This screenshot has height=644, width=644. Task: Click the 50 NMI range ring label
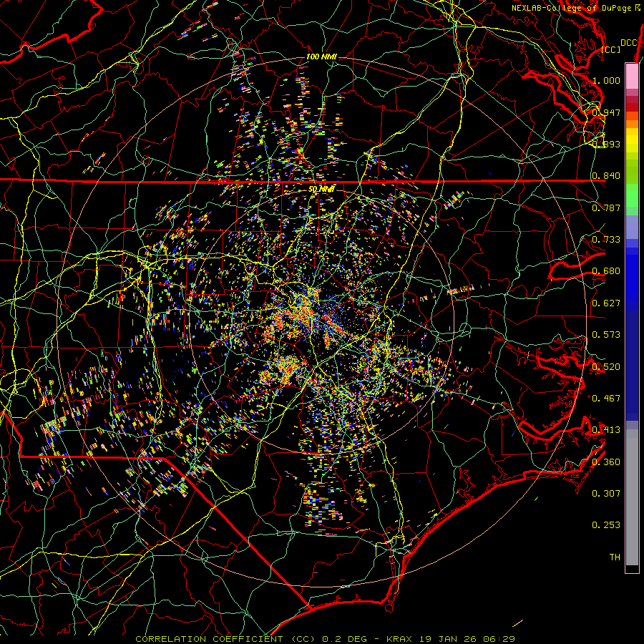[x=321, y=190]
